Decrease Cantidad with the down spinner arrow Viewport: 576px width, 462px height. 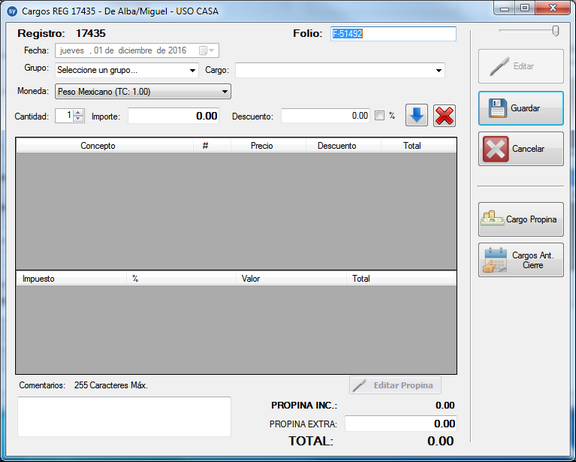click(x=78, y=119)
